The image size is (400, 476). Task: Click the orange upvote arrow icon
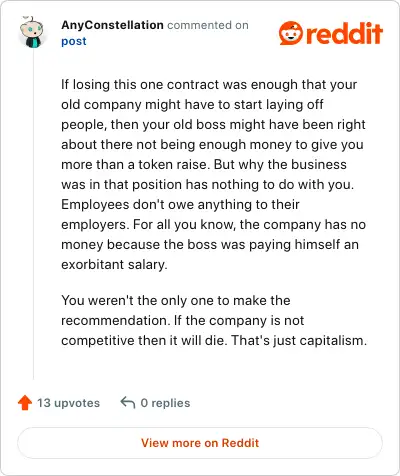25,403
